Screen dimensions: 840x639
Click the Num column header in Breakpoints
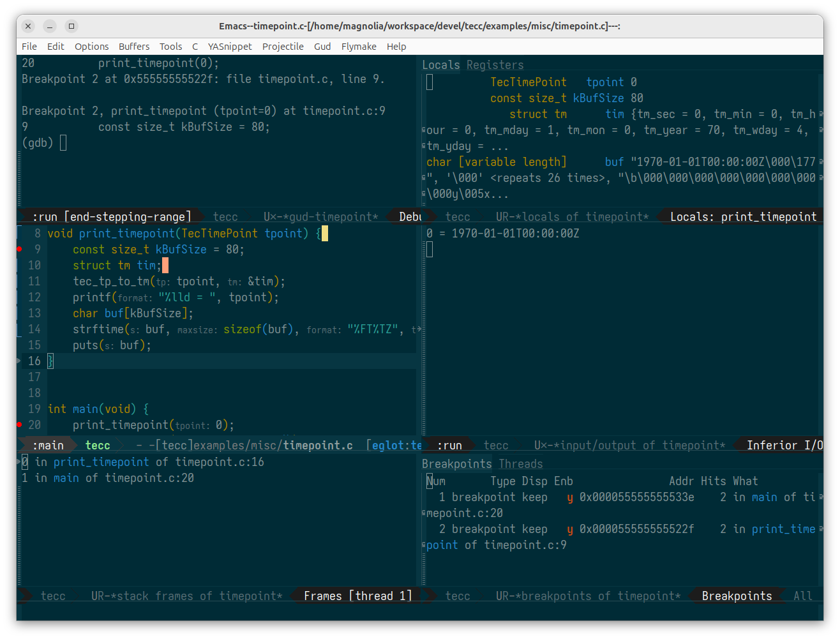436,481
